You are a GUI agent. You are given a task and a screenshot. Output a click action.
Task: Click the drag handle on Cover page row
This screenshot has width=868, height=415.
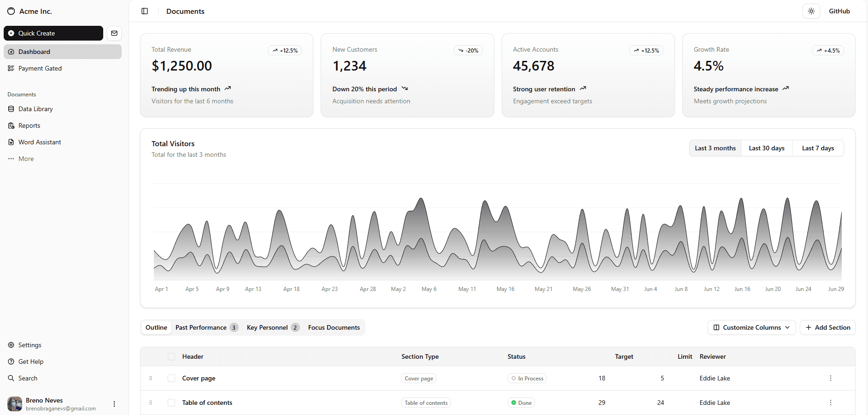tap(151, 378)
